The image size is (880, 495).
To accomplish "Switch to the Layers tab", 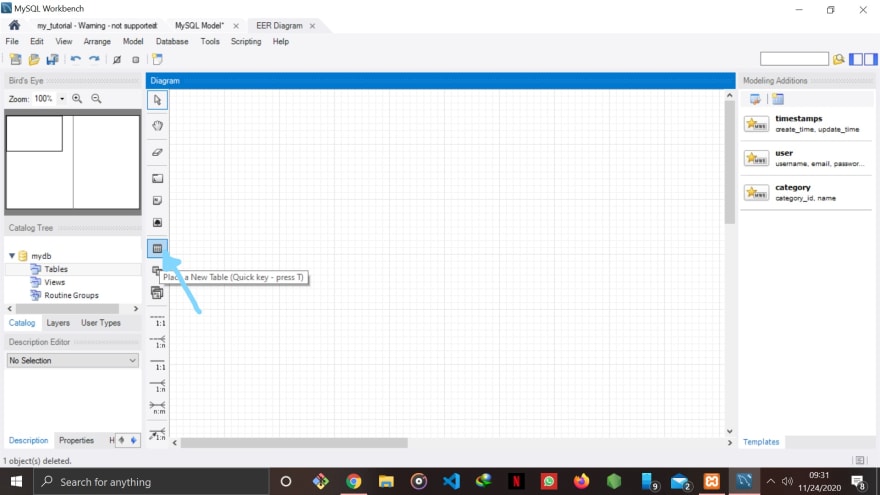I will click(58, 323).
